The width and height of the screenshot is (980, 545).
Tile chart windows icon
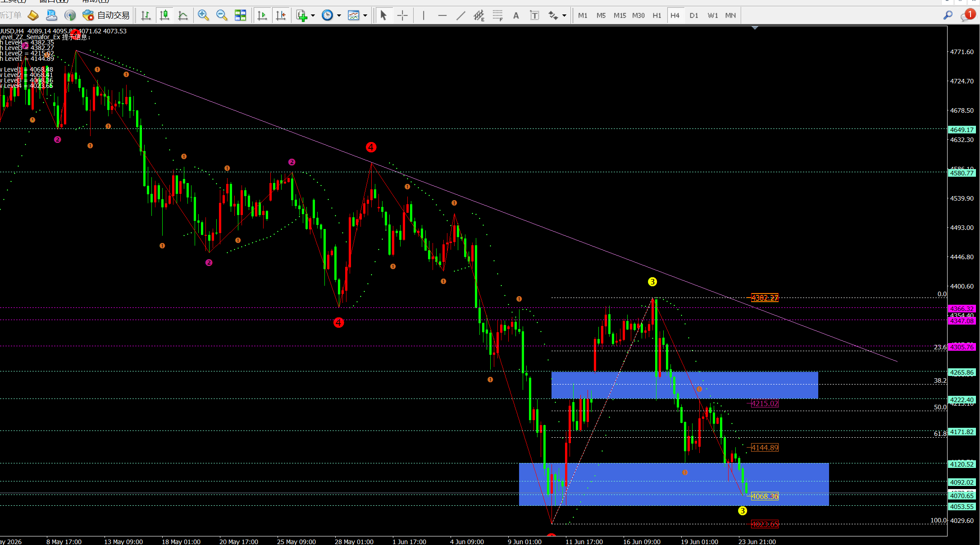[x=241, y=15]
